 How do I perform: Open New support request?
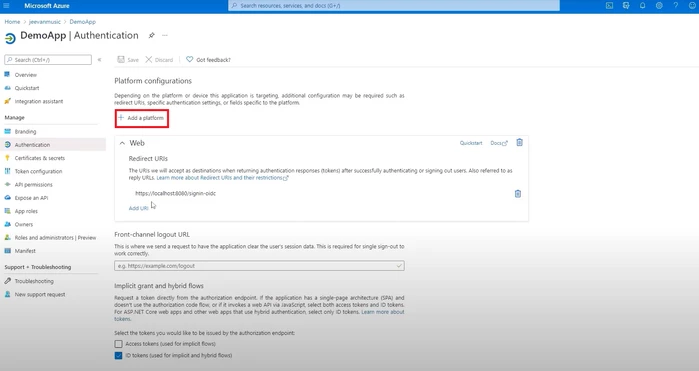[40, 294]
